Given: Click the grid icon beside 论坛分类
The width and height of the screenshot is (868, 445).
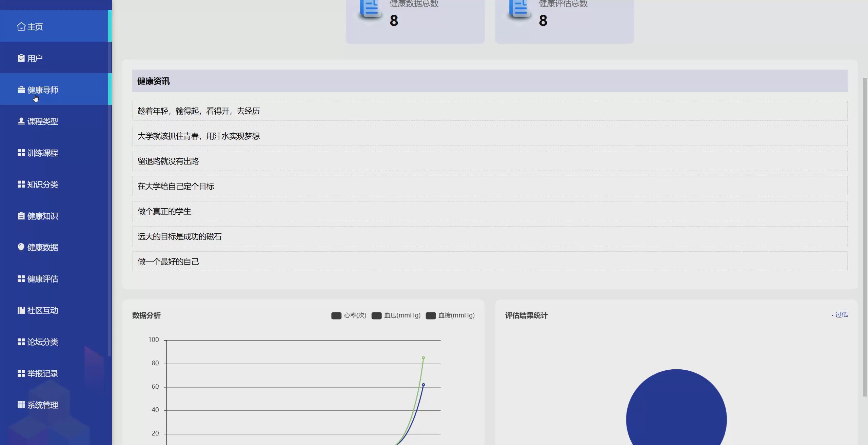Looking at the screenshot, I should coord(21,342).
